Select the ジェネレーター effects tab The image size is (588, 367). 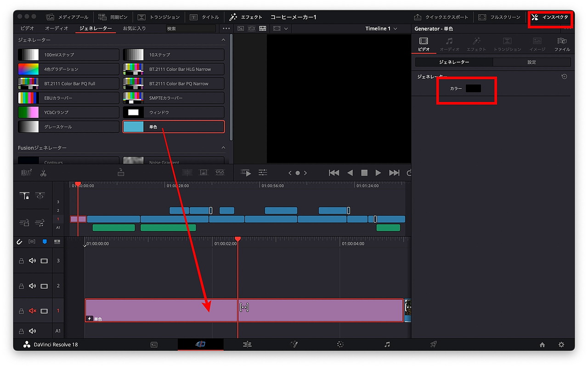click(96, 29)
